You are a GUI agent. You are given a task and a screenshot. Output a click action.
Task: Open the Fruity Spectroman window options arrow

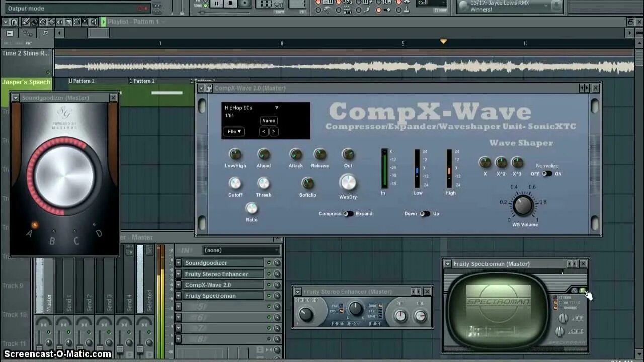coord(447,264)
